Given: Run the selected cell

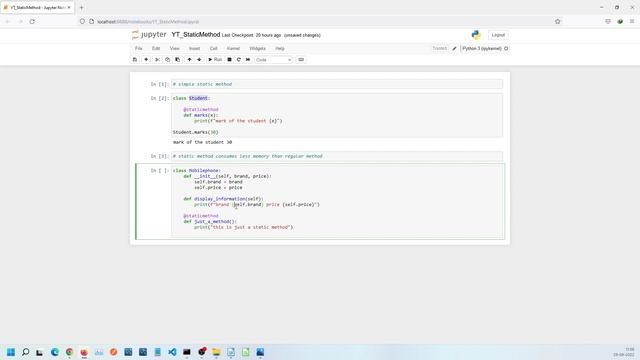Looking at the screenshot, I should (215, 60).
